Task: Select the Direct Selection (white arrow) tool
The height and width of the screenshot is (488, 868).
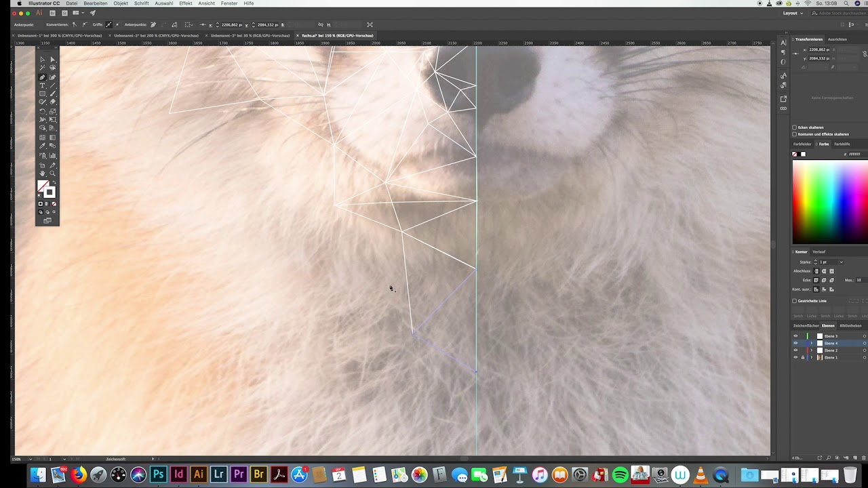Action: click(52, 60)
